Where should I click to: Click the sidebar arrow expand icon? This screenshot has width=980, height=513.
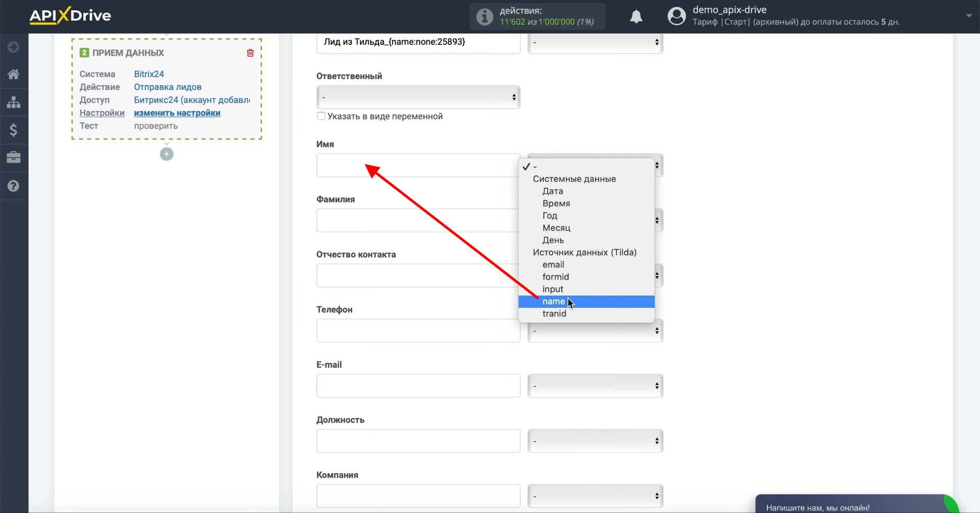pyautogui.click(x=14, y=47)
